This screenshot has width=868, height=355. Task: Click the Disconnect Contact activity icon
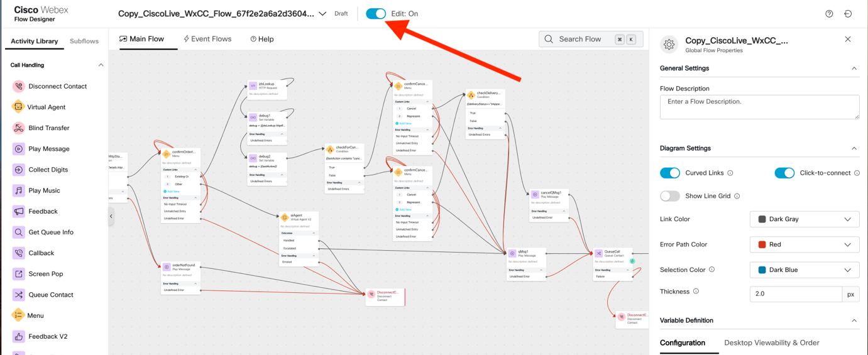(x=18, y=87)
